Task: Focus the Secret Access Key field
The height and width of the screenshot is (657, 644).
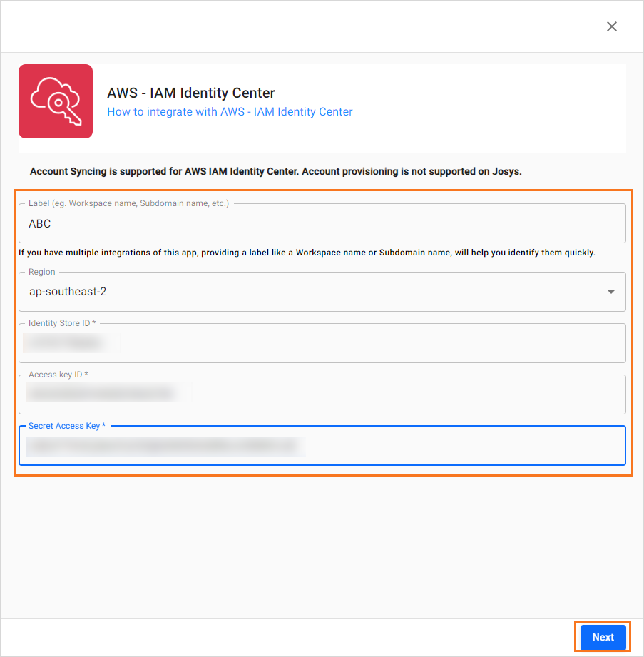Action: tap(322, 446)
